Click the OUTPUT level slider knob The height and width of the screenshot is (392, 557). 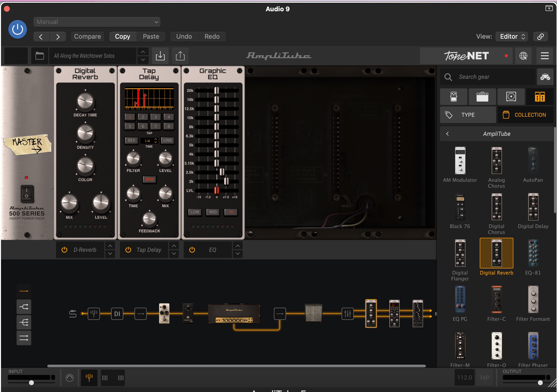[540, 383]
